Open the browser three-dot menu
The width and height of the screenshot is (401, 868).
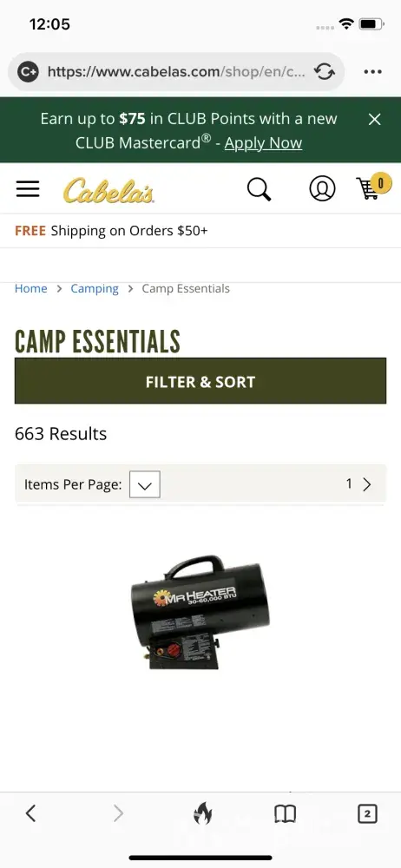(x=372, y=72)
